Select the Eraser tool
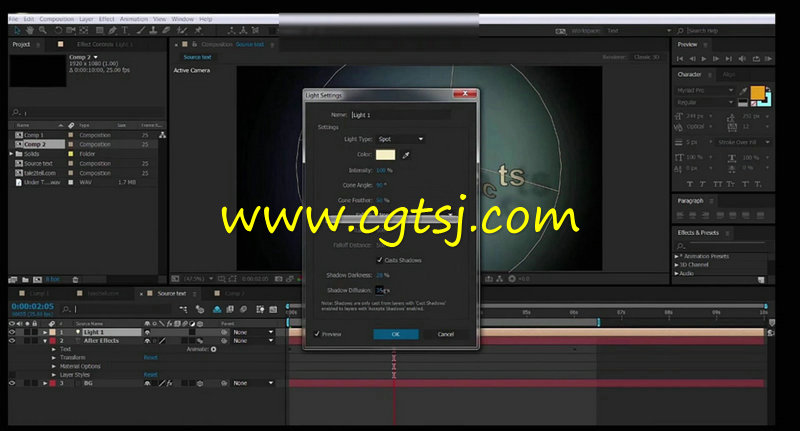 point(166,31)
